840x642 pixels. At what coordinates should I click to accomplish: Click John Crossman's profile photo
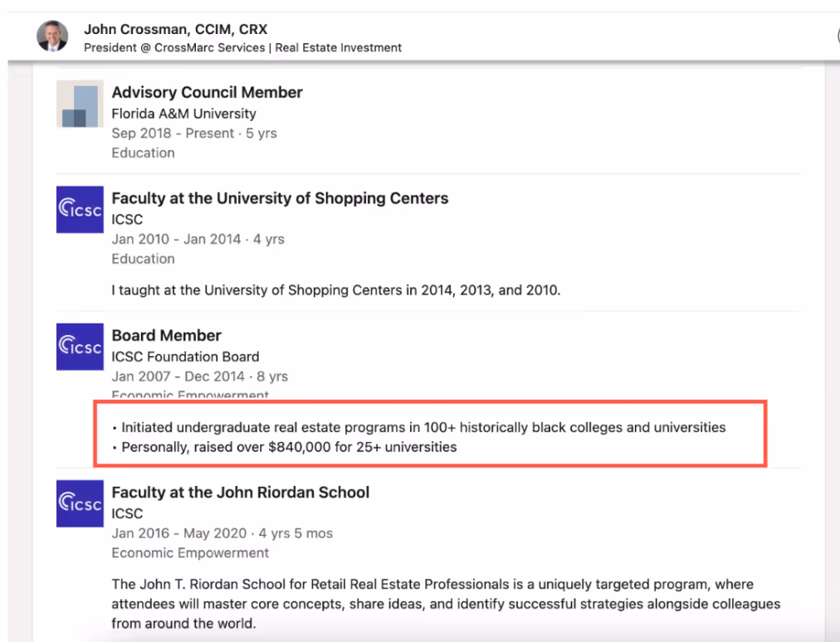pos(52,36)
